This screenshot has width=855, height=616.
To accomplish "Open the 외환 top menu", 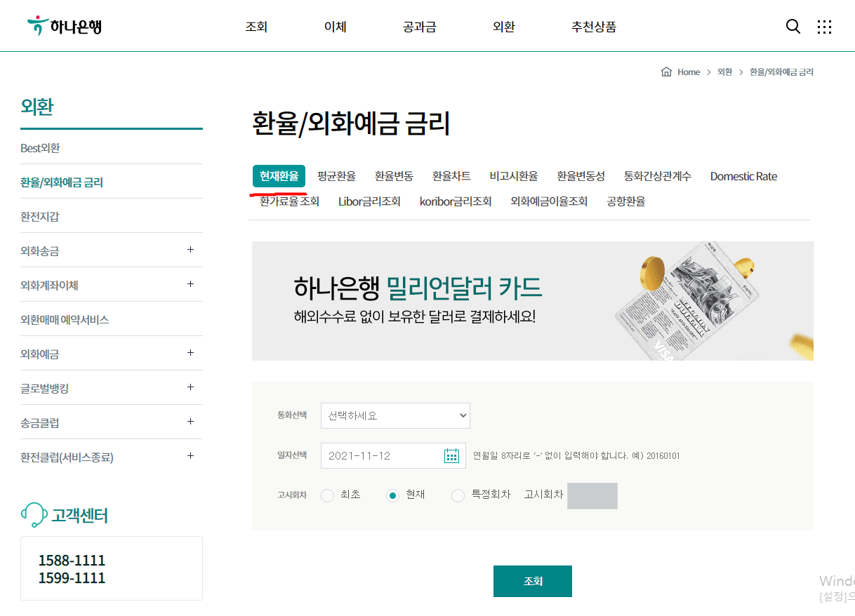I will [504, 27].
